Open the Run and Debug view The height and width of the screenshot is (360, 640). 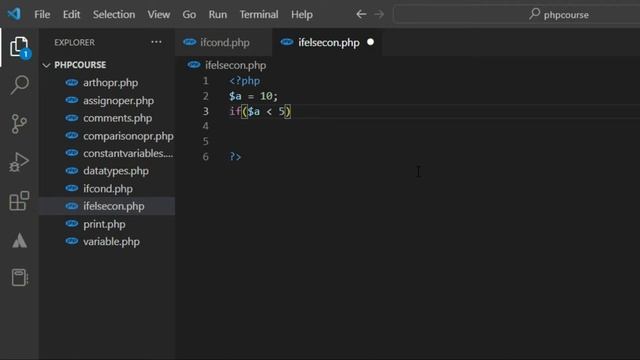[19, 162]
